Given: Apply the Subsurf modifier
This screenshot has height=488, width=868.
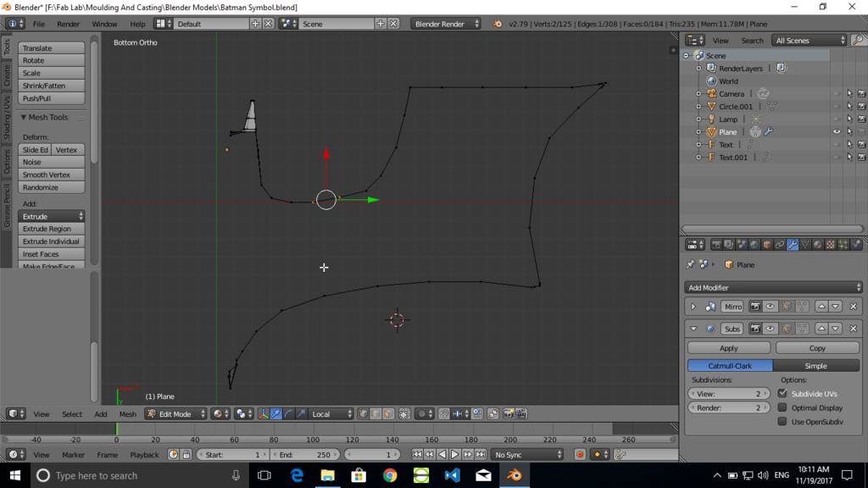Looking at the screenshot, I should pos(728,348).
